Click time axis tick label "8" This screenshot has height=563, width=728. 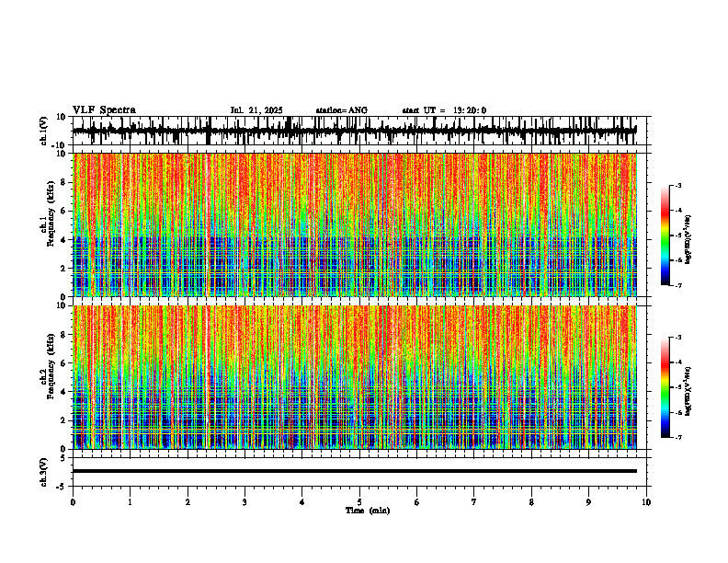pos(531,502)
